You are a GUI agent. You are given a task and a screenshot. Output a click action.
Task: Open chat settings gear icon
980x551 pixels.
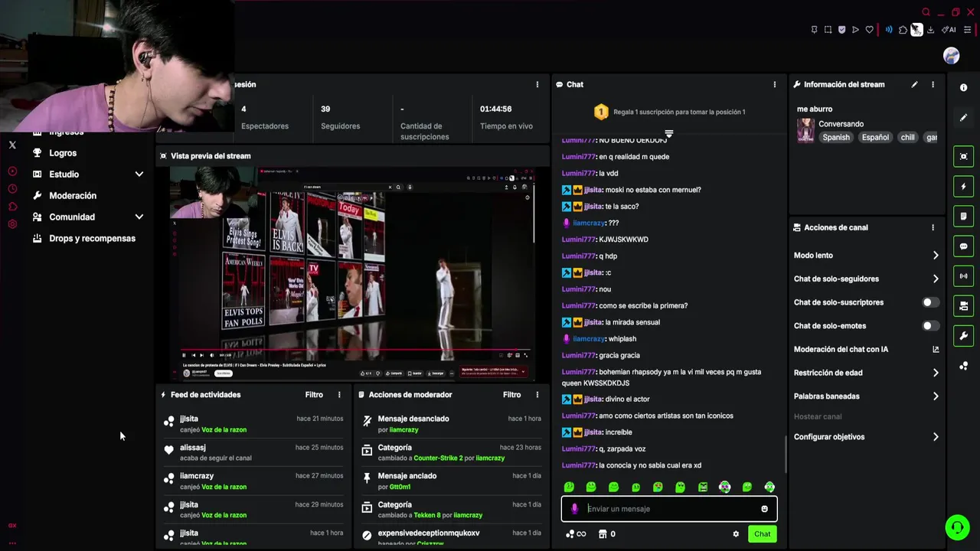click(x=736, y=534)
